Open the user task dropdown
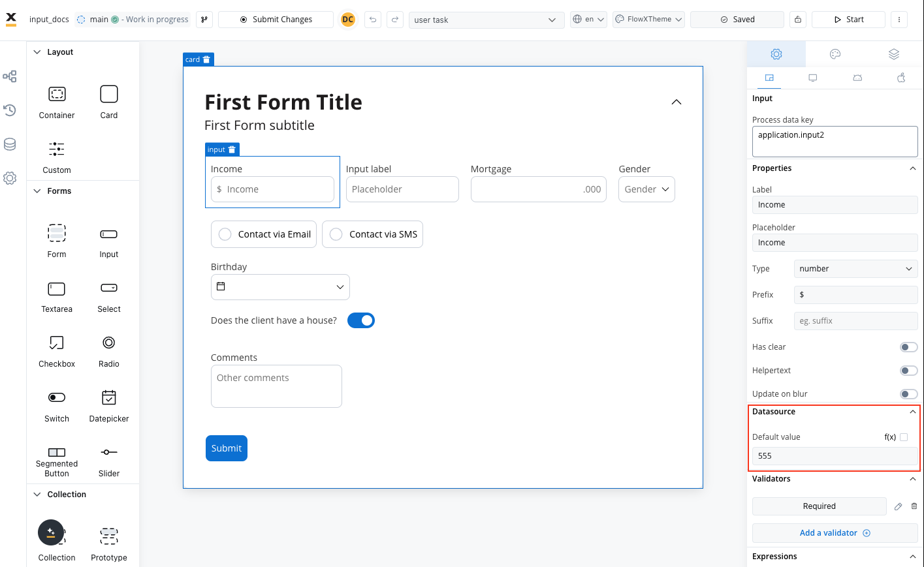Image resolution: width=924 pixels, height=567 pixels. [486, 20]
